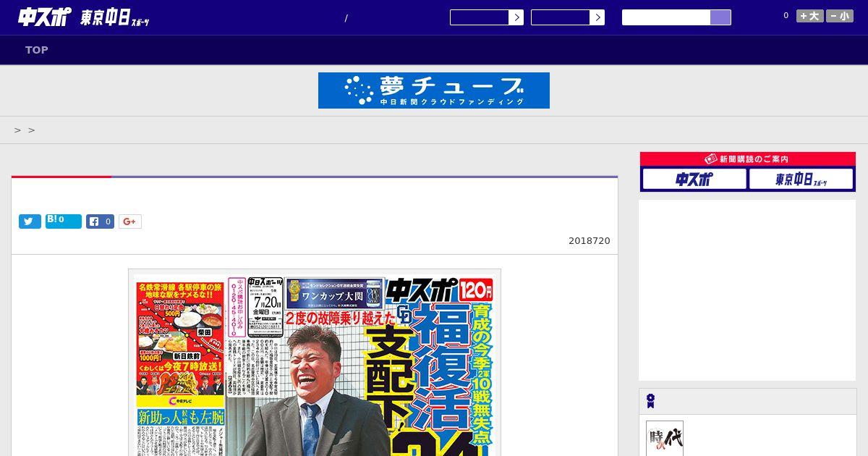Open the 夢チューブ crowdfunding banner
868x456 pixels.
tap(434, 90)
